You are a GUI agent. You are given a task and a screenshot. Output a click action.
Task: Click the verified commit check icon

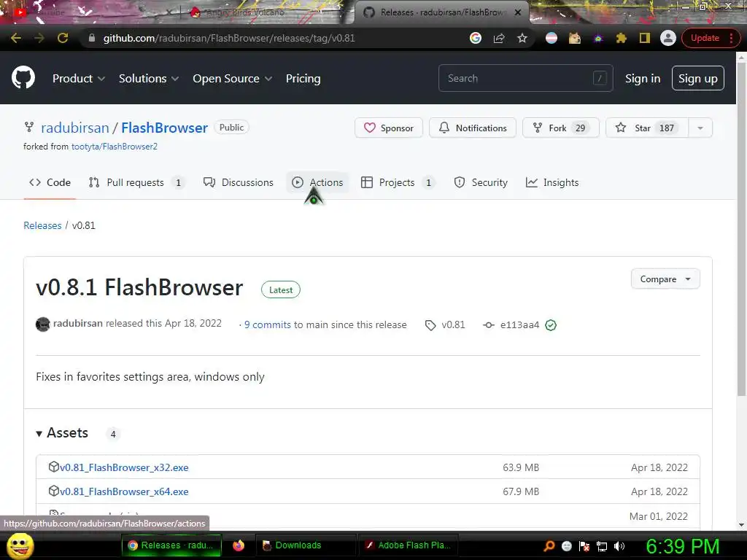click(551, 324)
